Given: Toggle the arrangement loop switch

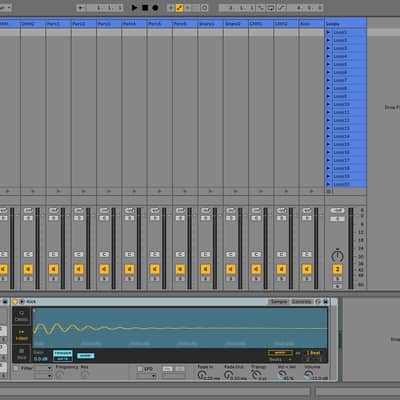Looking at the screenshot, I should coord(271,8).
